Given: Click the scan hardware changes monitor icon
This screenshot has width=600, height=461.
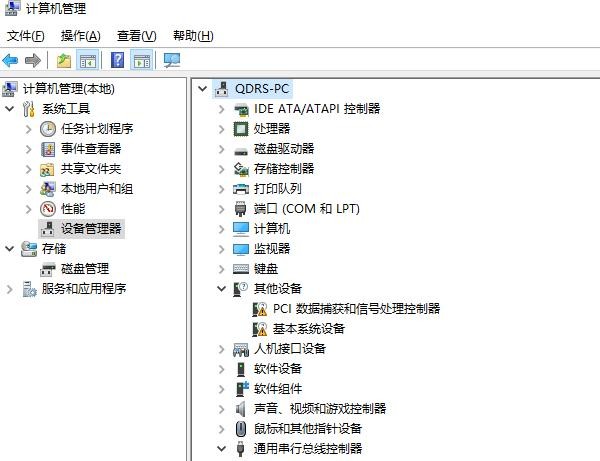Looking at the screenshot, I should pyautogui.click(x=172, y=60).
